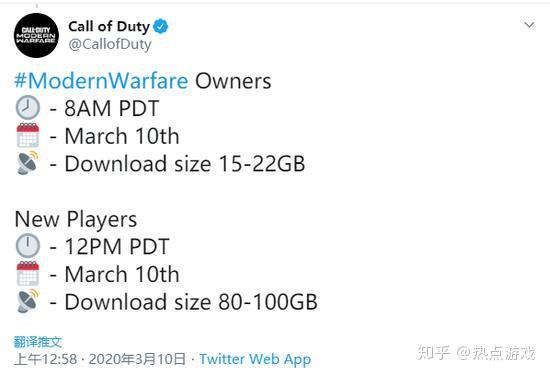Expand the tweet options chevron
Viewport: 550px width, 376px height.
click(x=529, y=25)
